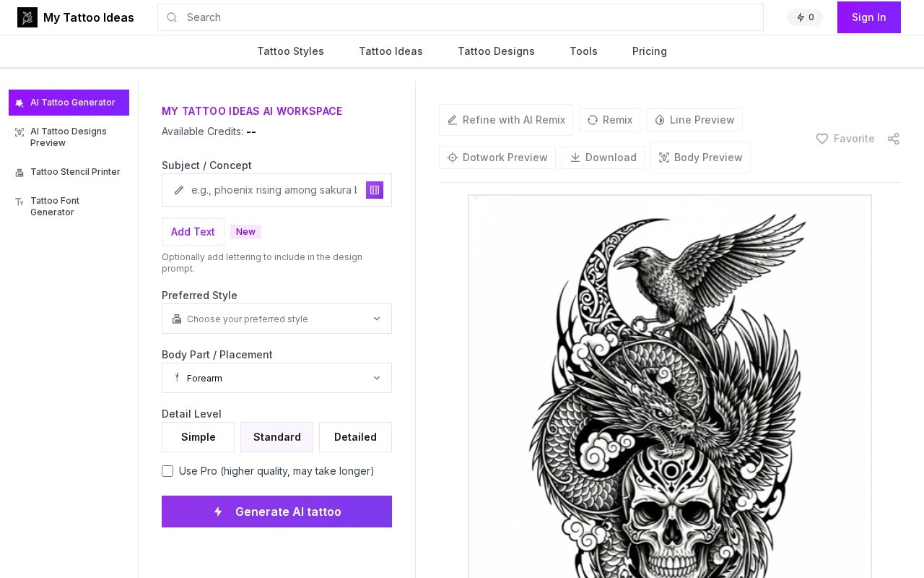Download the tattoo design
The height and width of the screenshot is (578, 924).
[603, 158]
